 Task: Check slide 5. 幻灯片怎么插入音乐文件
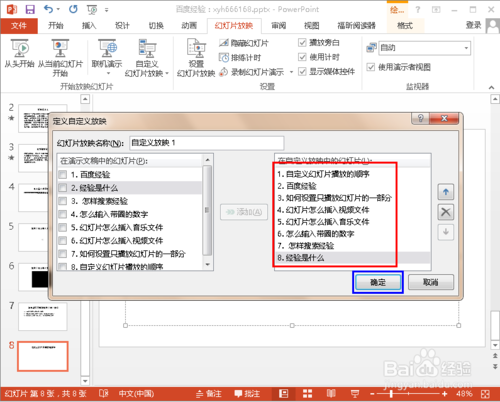tap(62, 228)
